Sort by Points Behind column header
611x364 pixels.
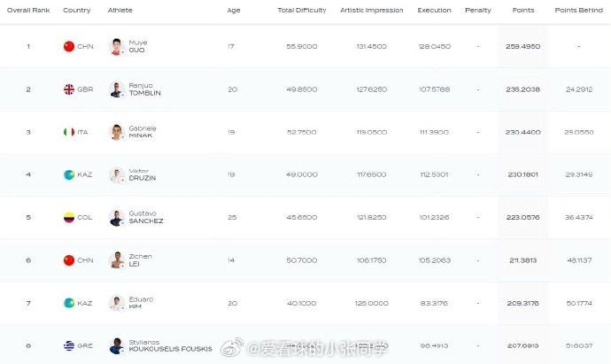click(578, 10)
